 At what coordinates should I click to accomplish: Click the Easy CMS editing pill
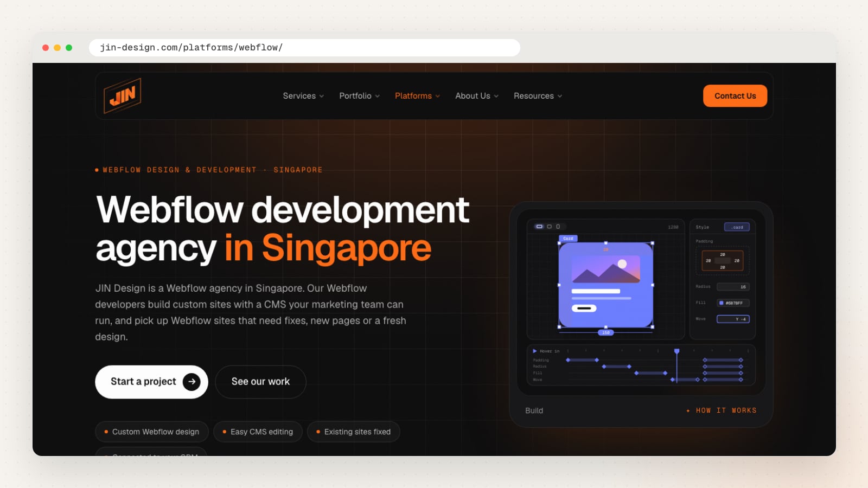coord(258,432)
